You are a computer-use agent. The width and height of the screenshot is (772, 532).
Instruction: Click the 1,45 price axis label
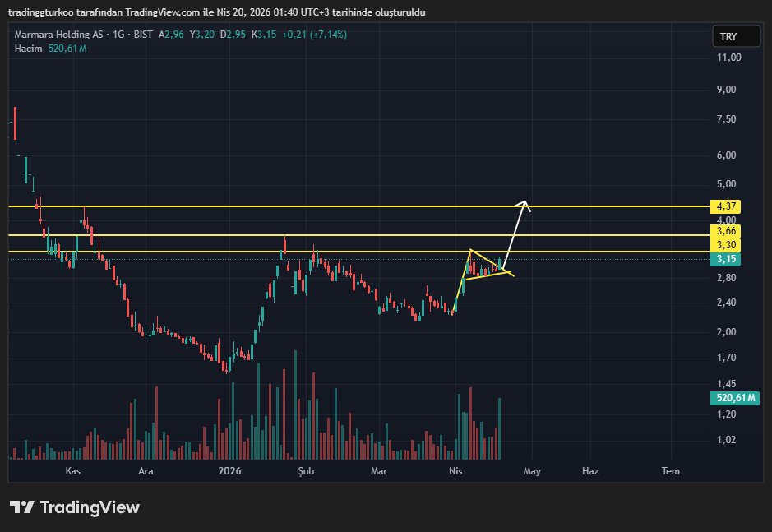(726, 384)
